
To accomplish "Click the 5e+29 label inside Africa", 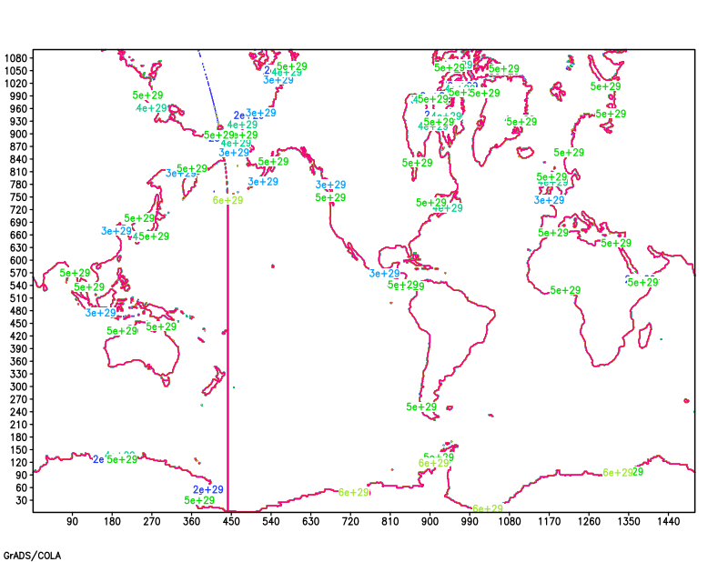I will point(565,291).
